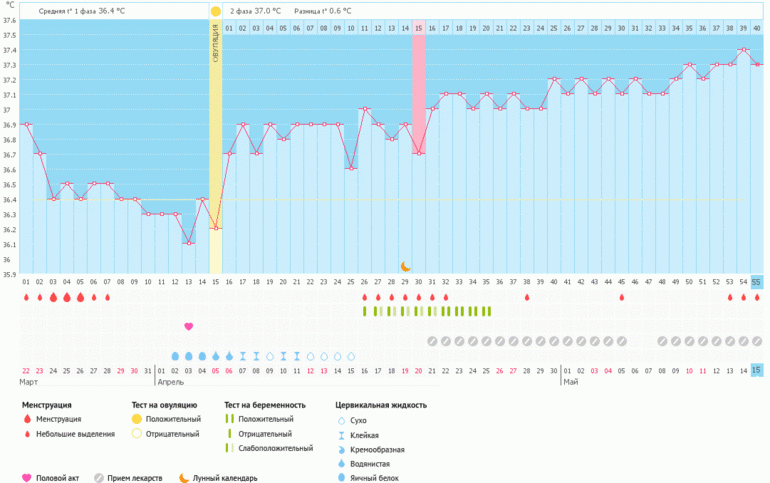Screen dimensions: 770x483
Task: Click legend Клейкая sticky fluid icon
Action: pyautogui.click(x=341, y=435)
